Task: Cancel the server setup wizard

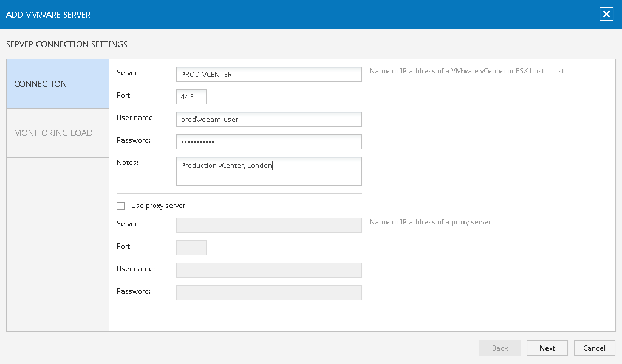Action: [594, 348]
